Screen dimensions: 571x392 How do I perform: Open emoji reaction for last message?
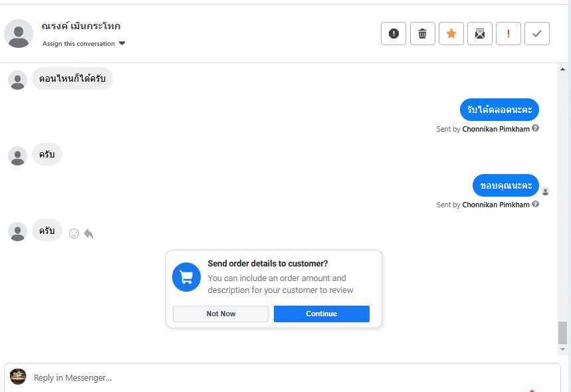74,233
